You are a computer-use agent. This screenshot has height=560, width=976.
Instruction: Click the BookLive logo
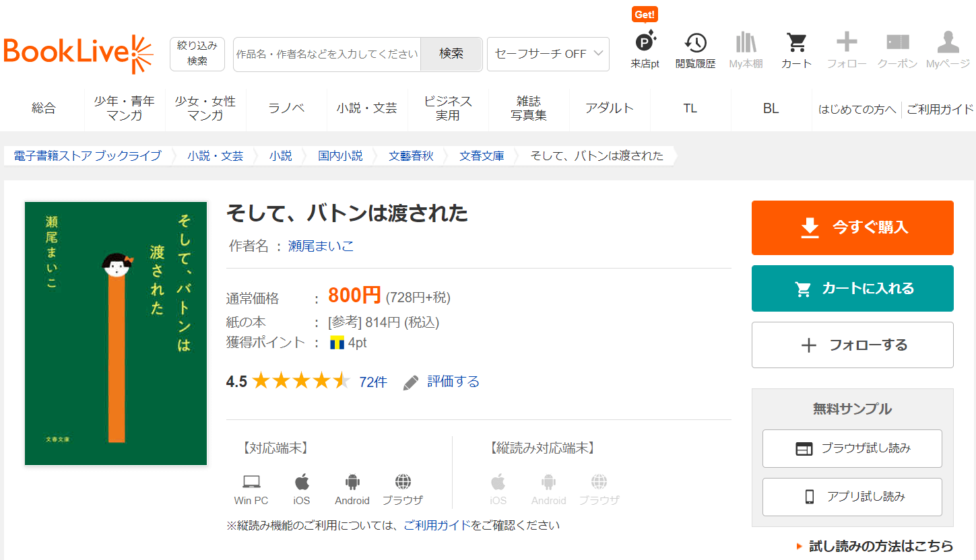pyautogui.click(x=78, y=54)
